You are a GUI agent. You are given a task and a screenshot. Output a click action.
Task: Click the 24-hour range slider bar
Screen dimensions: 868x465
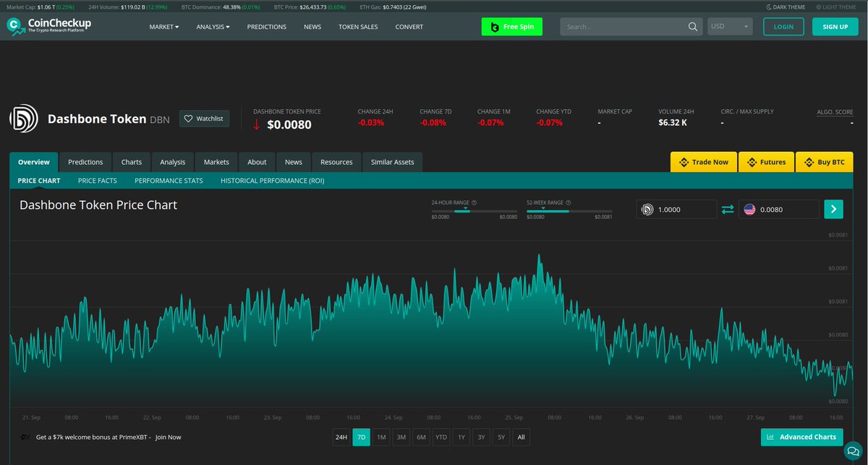(475, 211)
